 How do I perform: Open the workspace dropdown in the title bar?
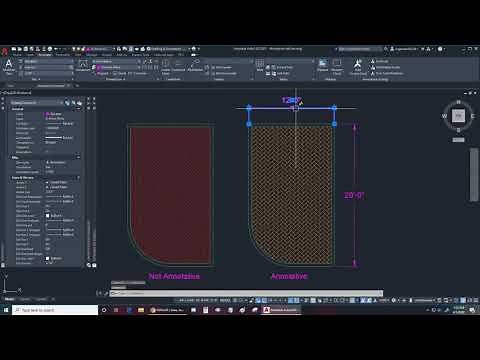pyautogui.click(x=167, y=49)
